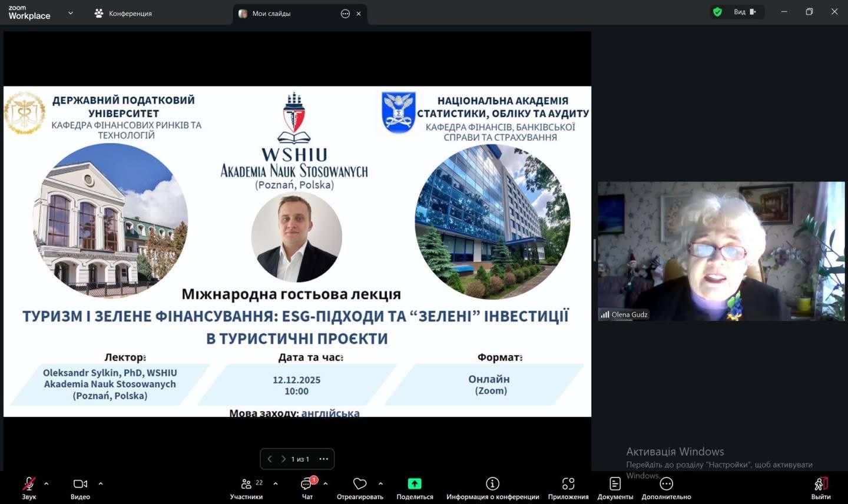Go to next slide arrow
Viewport: 848px width, 504px height.
point(283,459)
